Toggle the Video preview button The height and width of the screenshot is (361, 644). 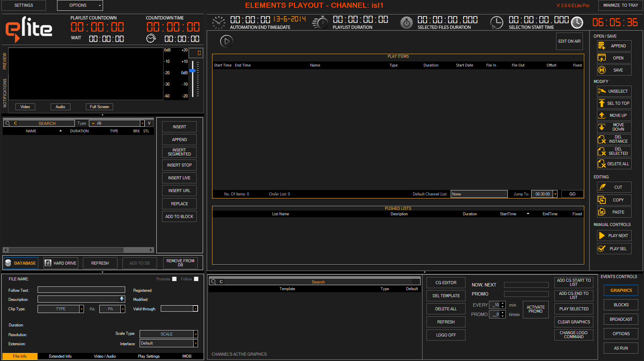click(25, 107)
